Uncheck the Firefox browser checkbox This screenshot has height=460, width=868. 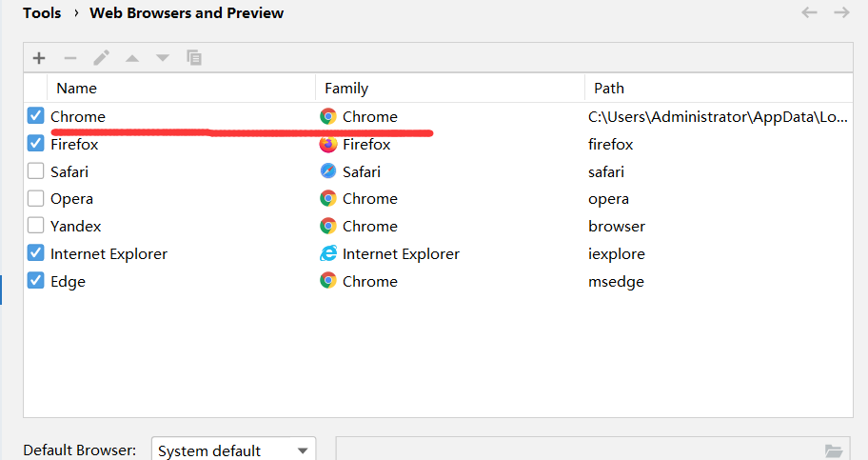point(36,144)
